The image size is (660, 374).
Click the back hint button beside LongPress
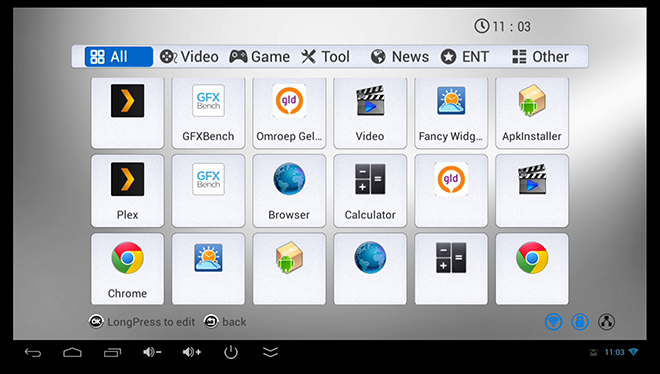225,322
